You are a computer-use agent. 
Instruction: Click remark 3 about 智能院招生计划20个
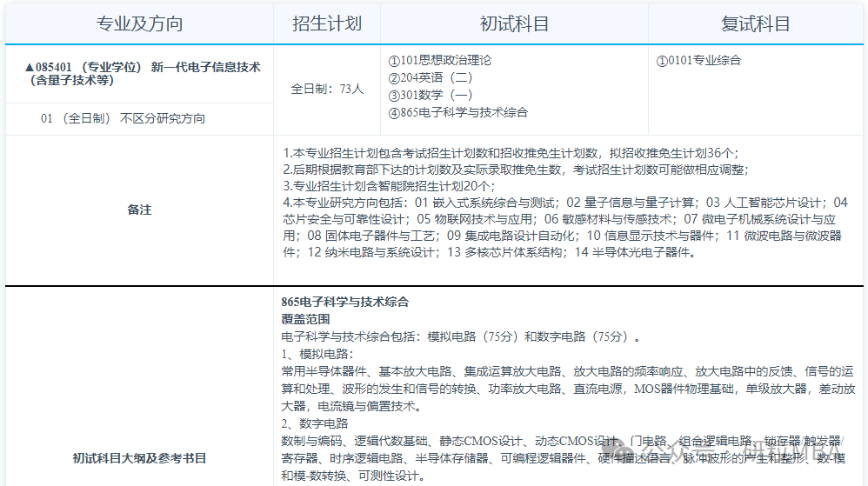click(x=389, y=186)
